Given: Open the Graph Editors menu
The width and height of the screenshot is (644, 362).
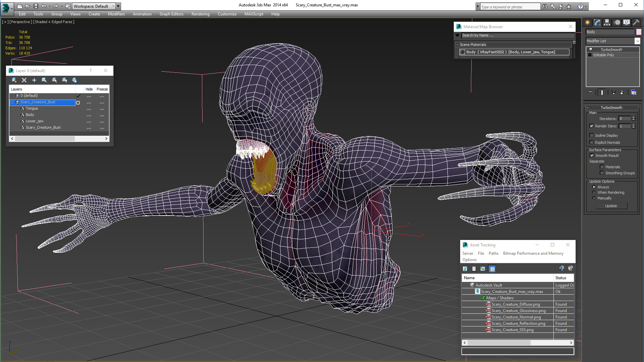Looking at the screenshot, I should pos(171,14).
